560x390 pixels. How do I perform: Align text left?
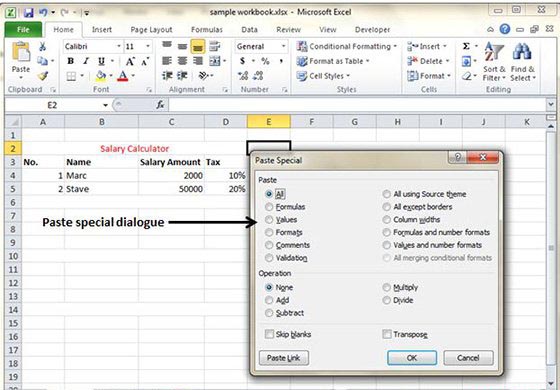pyautogui.click(x=167, y=61)
